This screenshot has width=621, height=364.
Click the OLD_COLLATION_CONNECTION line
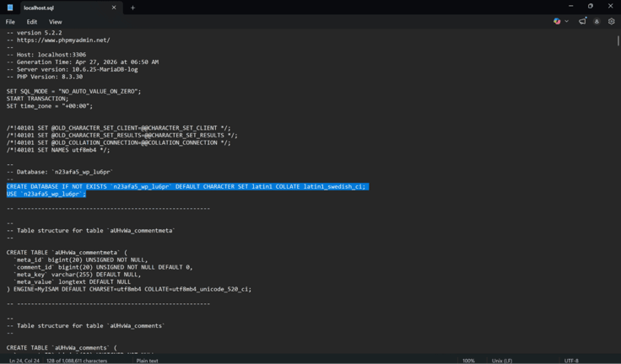point(118,142)
